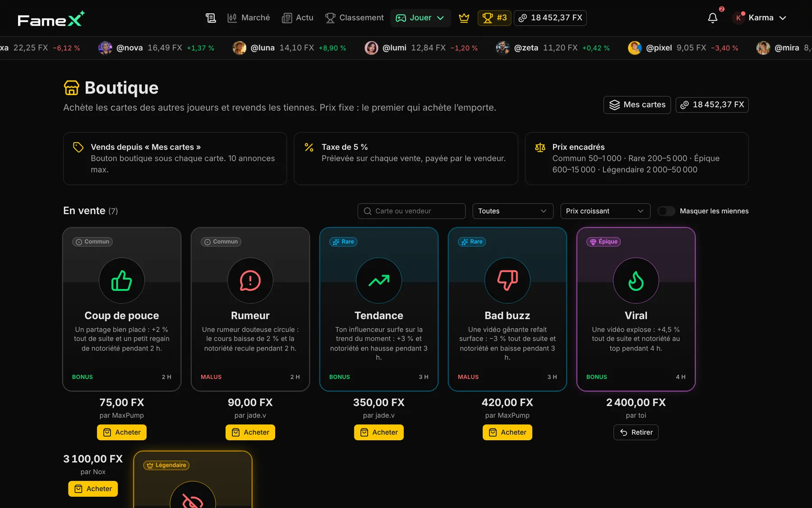Click @pixel avatar in the ticker
The width and height of the screenshot is (812, 508).
tap(635, 48)
